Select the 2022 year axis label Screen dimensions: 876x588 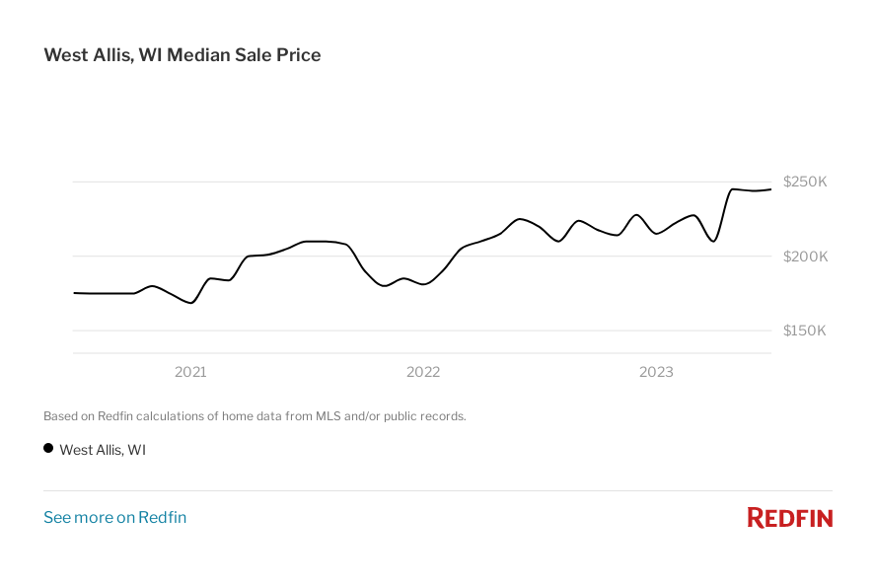(x=423, y=372)
